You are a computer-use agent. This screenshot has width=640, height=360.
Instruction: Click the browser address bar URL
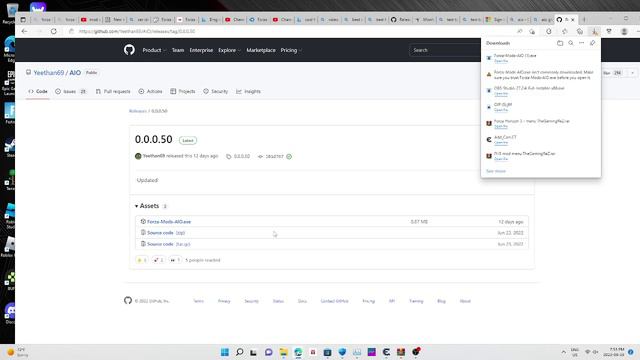pyautogui.click(x=137, y=31)
